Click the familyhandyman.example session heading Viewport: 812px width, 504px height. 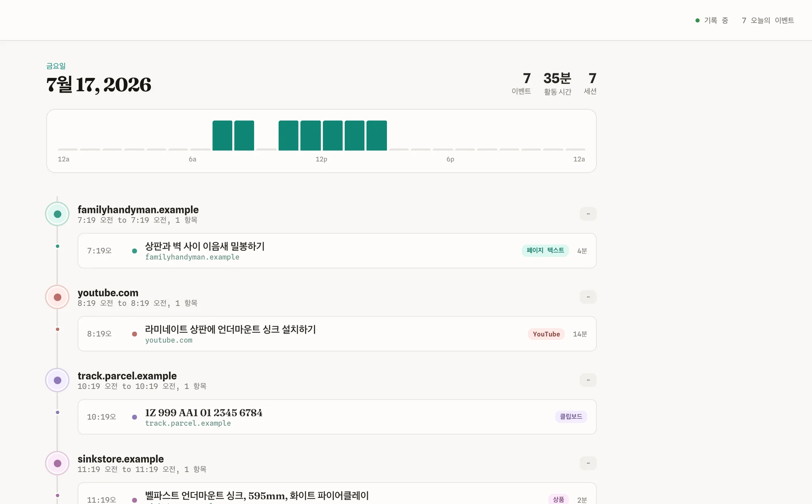coord(138,210)
